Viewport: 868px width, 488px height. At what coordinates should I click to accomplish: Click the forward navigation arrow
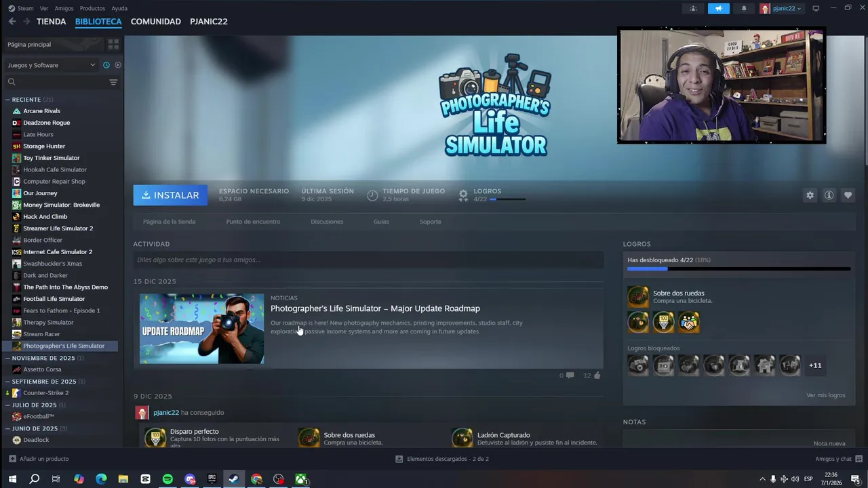point(26,22)
